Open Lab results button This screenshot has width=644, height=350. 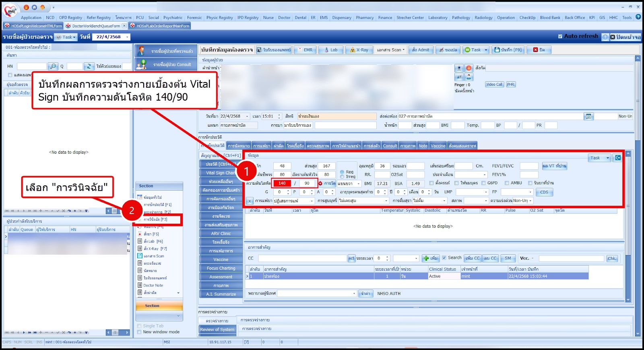(x=331, y=50)
